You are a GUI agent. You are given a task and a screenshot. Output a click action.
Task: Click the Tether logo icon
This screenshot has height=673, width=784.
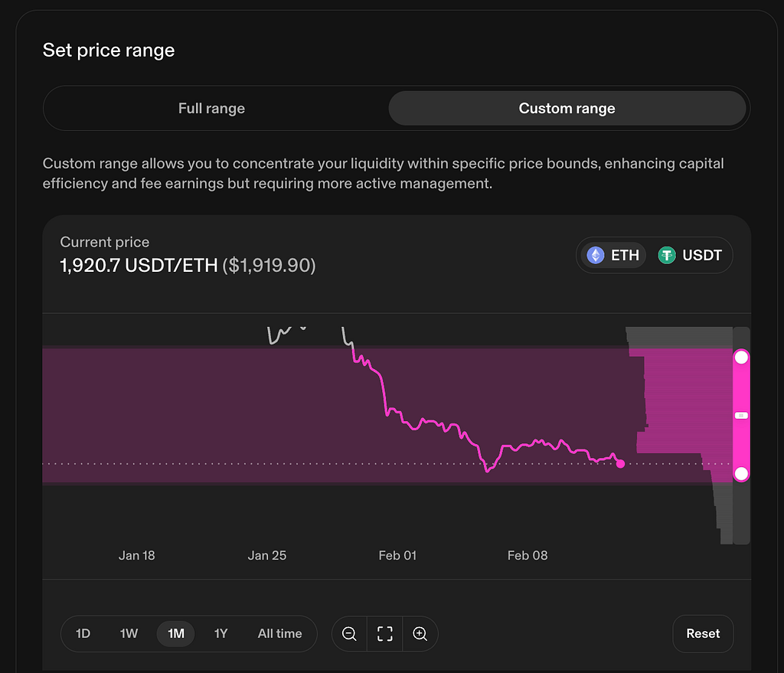[667, 256]
